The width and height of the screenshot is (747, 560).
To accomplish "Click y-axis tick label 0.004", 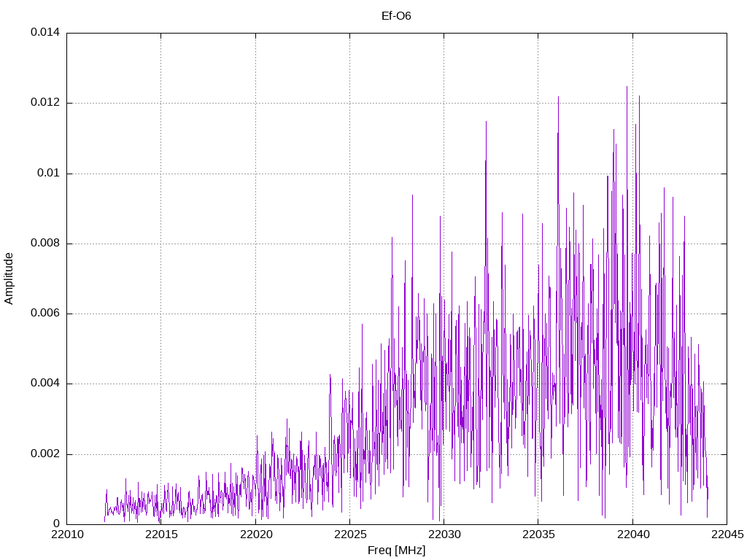I will 45,384.
